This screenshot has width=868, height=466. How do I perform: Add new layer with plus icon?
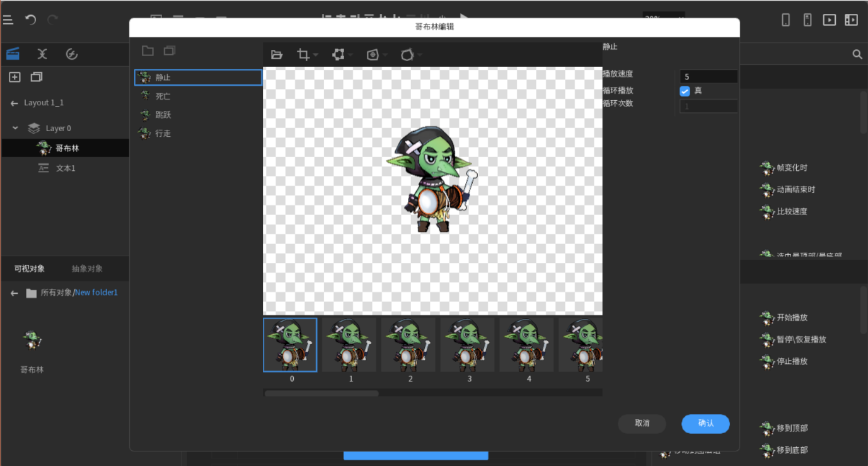tap(14, 77)
